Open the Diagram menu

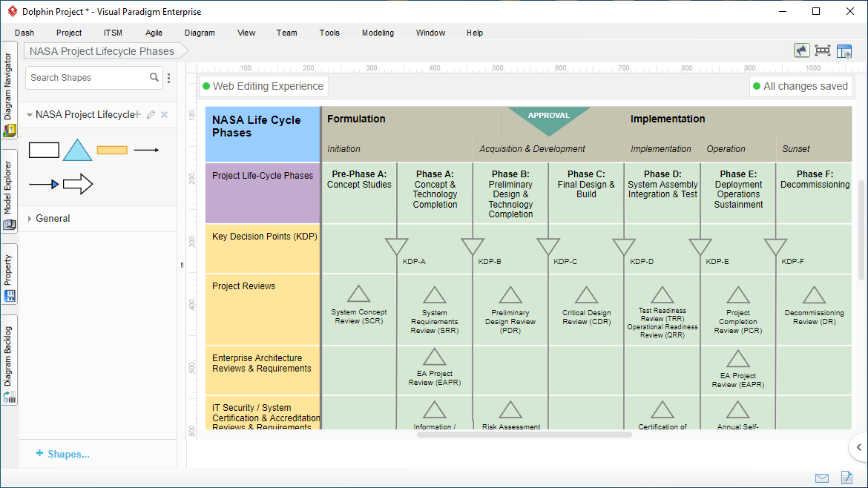(x=200, y=33)
